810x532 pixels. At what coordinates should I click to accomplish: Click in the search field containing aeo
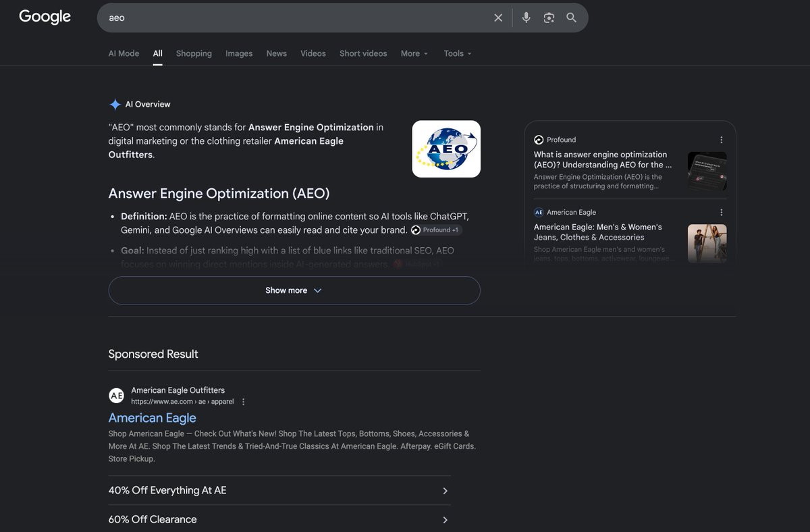(297, 18)
